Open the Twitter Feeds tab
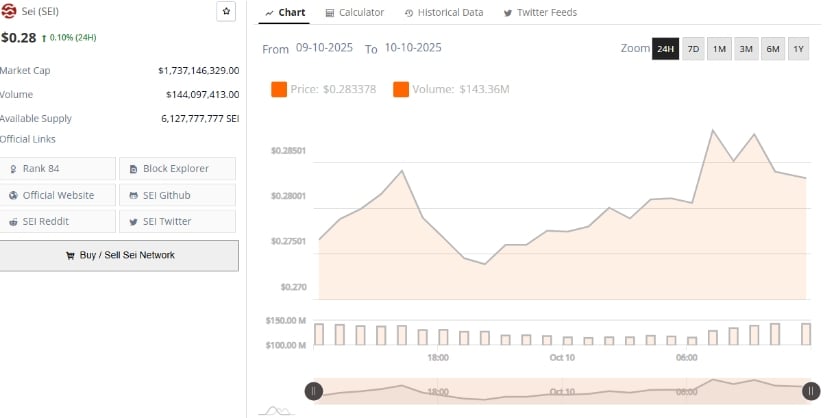This screenshot has height=418, width=825. coord(540,12)
